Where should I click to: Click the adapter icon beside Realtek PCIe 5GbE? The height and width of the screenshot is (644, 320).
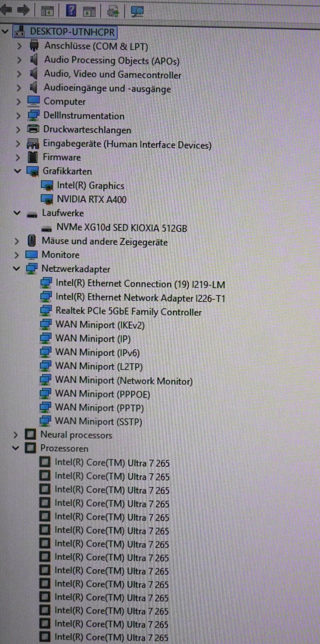pyautogui.click(x=46, y=311)
